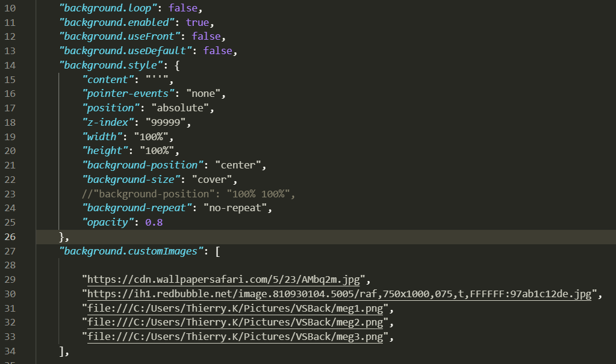Click the "height" property key
The height and width of the screenshot is (364, 616).
(105, 151)
